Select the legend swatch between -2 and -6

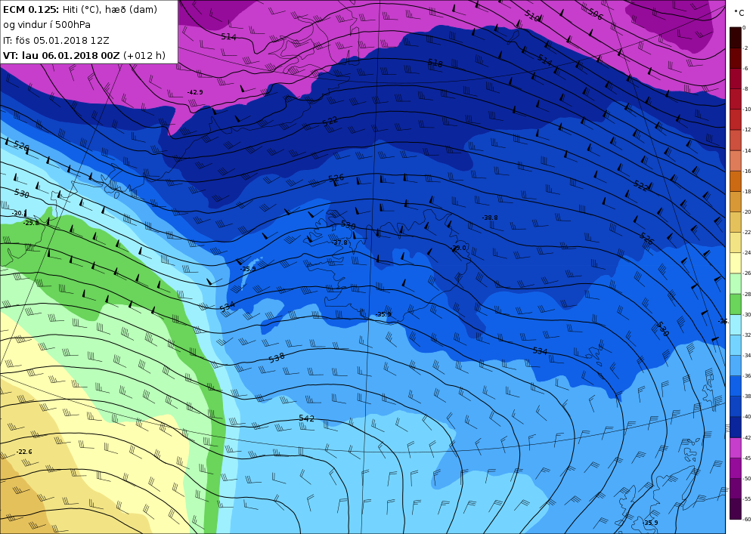736,58
